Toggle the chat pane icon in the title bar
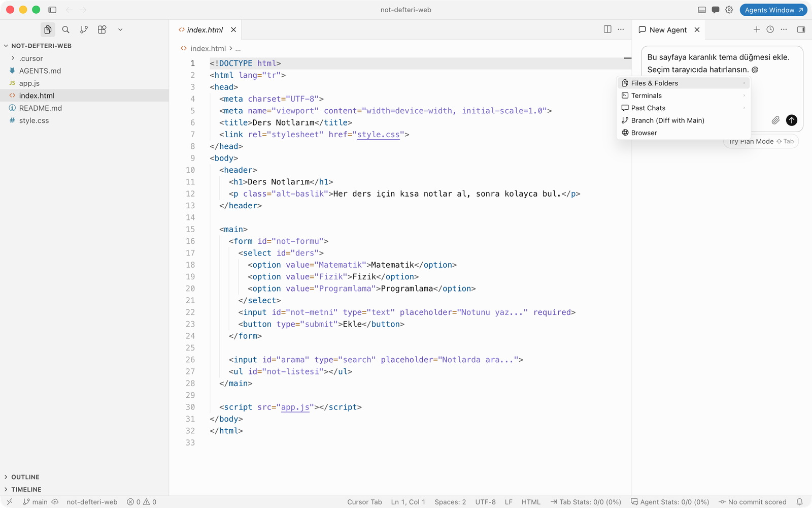The height and width of the screenshot is (508, 812). 716,10
